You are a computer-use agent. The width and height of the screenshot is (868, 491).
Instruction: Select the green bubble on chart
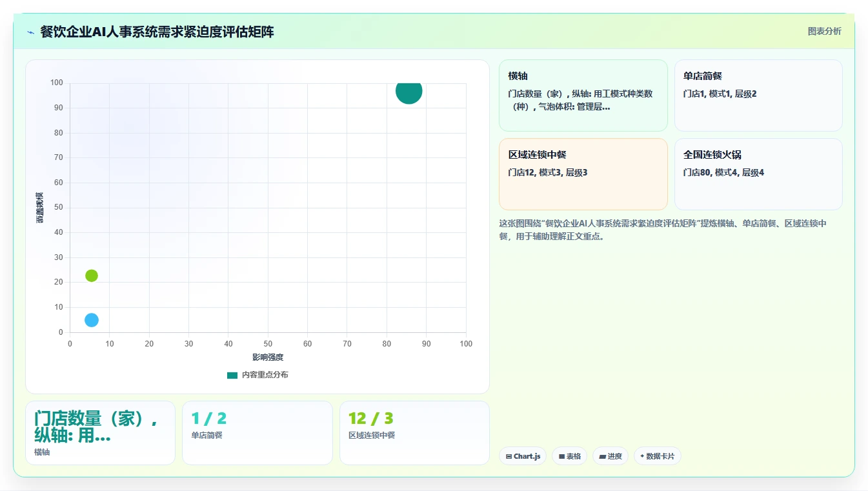pyautogui.click(x=92, y=276)
